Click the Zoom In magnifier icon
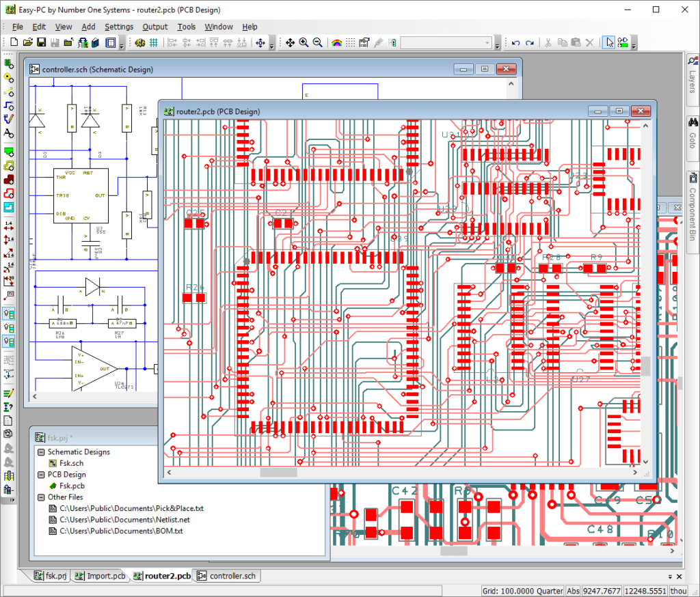This screenshot has width=700, height=597. pos(304,42)
